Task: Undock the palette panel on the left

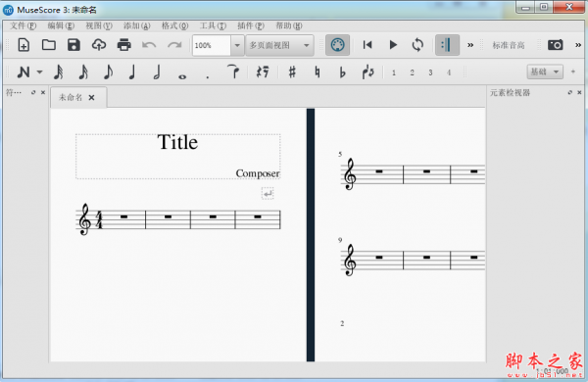Action: coord(33,92)
